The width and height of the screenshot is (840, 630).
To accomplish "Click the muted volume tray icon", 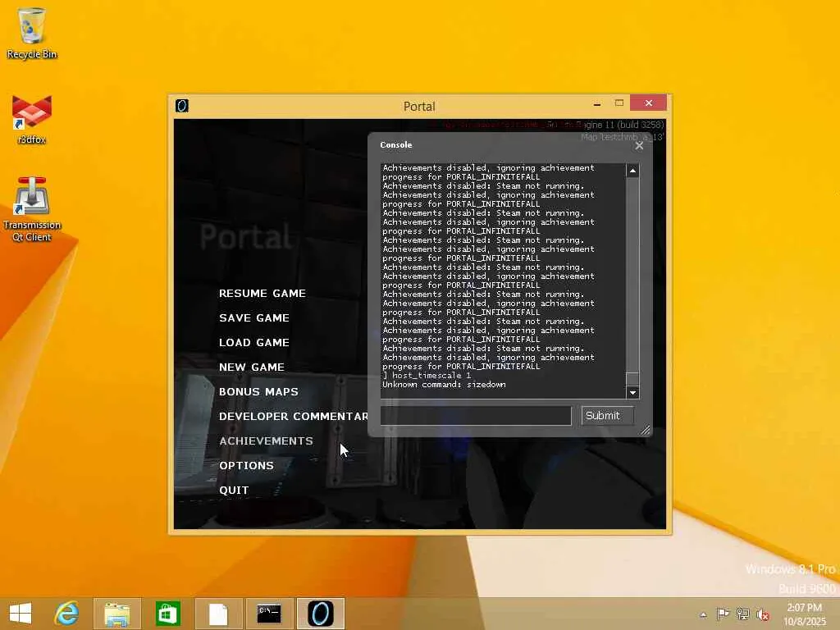I will [x=763, y=614].
